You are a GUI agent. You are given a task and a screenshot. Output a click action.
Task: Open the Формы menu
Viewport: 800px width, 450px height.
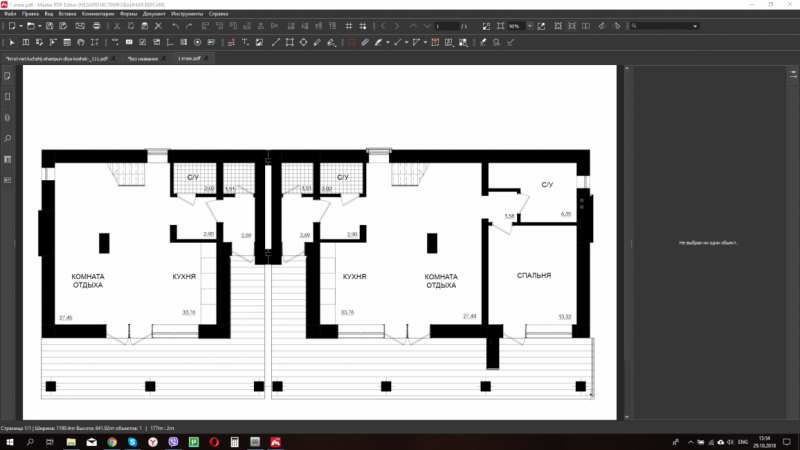click(129, 14)
